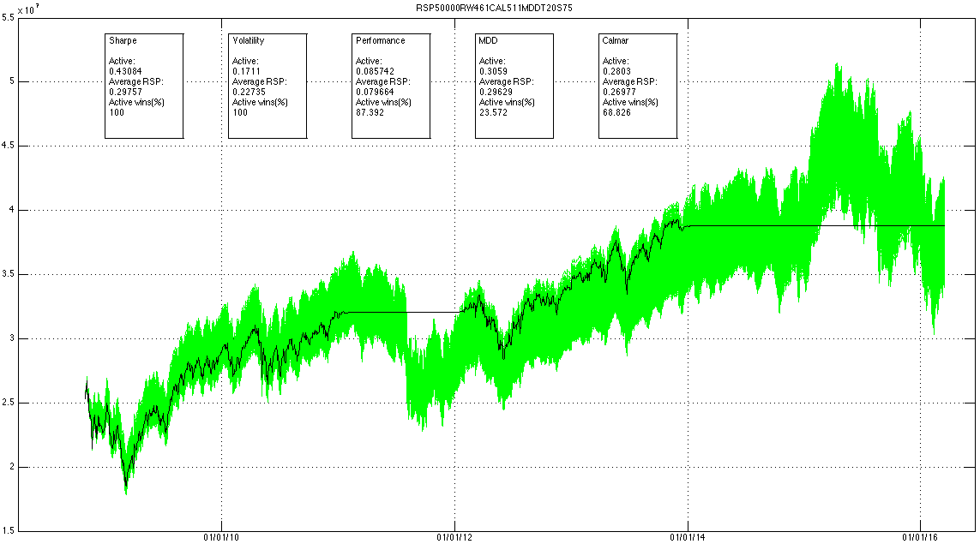Click the 01/01/16 x-axis date label

click(x=920, y=538)
